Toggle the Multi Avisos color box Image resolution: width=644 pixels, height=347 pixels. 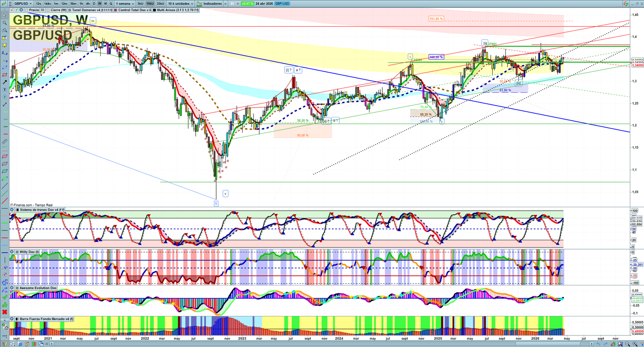pyautogui.click(x=155, y=10)
